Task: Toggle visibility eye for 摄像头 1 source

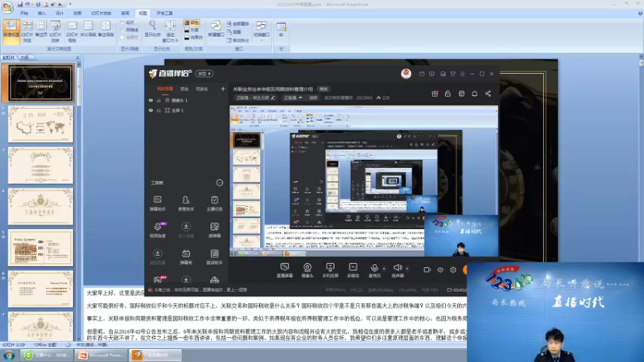Action: [x=151, y=100]
